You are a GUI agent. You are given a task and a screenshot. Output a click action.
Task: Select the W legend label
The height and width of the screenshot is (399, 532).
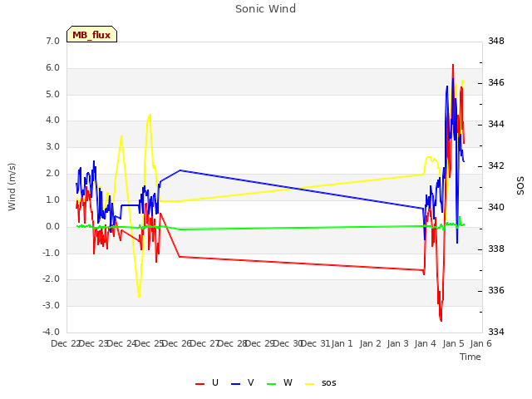point(288,382)
